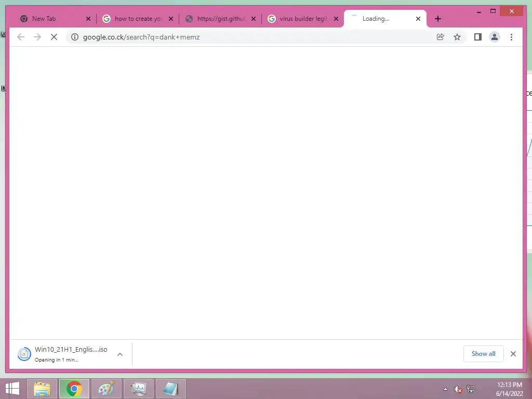Click the muted volume tray icon
This screenshot has width=532, height=399.
pos(458,389)
